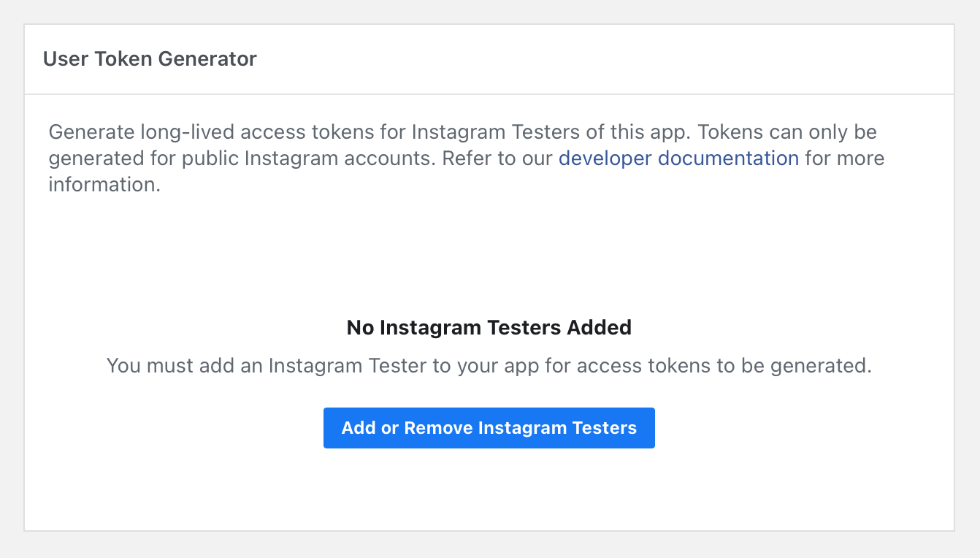Click the access tokens instruction line
Screen dimensions: 980x558
pos(489,365)
